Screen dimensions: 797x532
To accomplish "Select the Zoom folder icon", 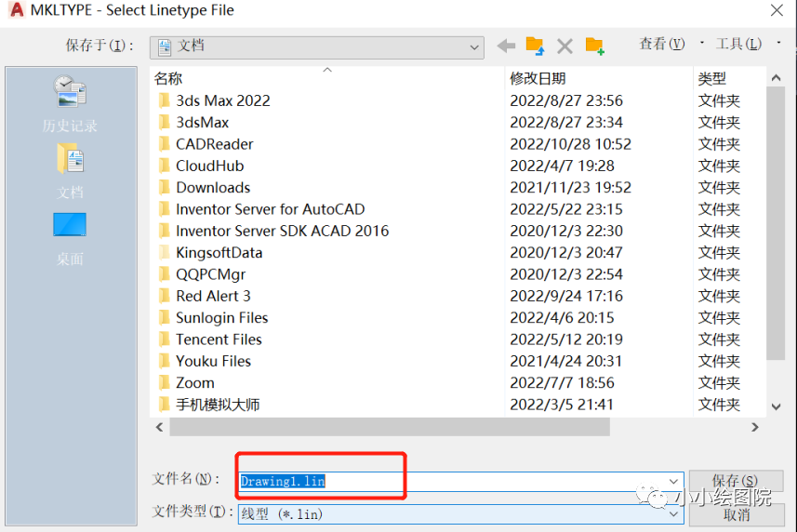I will click(x=165, y=382).
